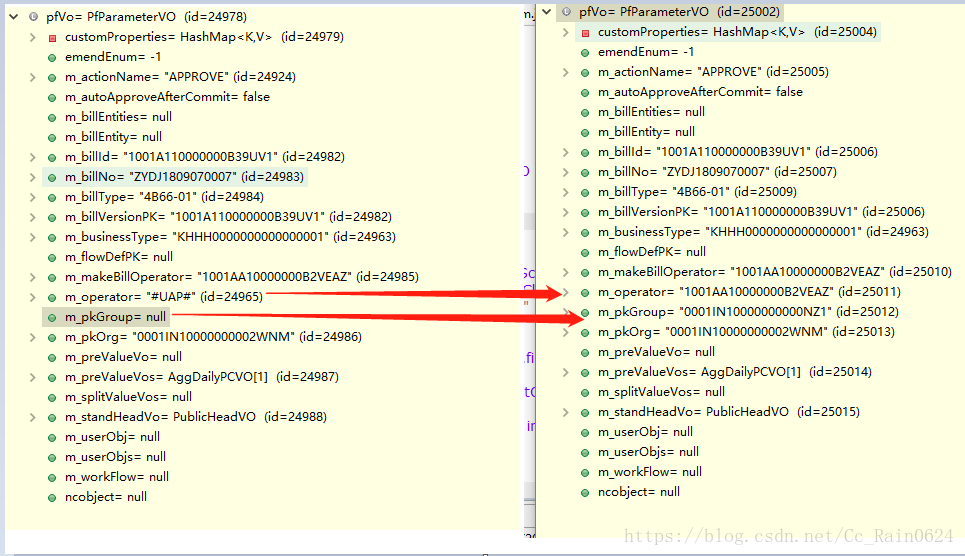The image size is (965, 556).
Task: Expand customProperties (id=24979) in left panel
Action: (33, 38)
